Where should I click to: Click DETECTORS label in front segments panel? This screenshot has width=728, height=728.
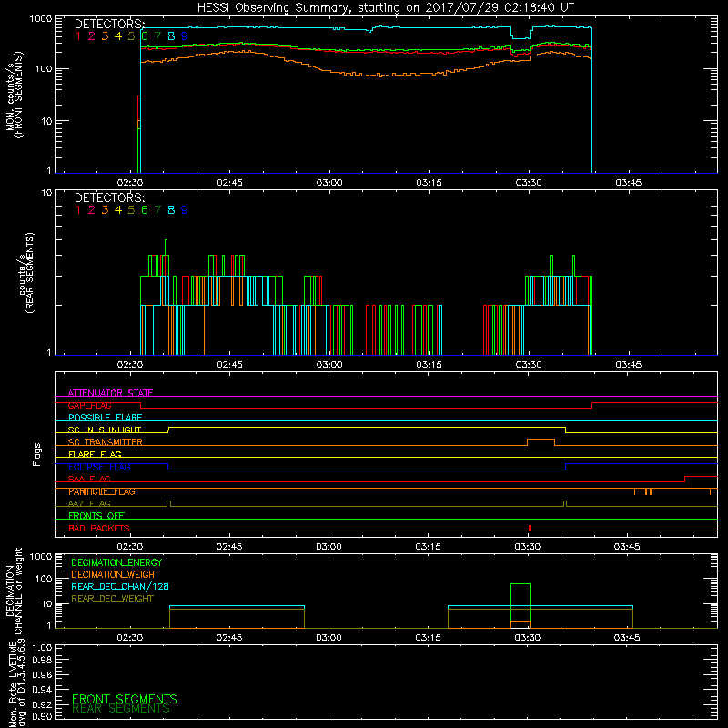pyautogui.click(x=109, y=24)
